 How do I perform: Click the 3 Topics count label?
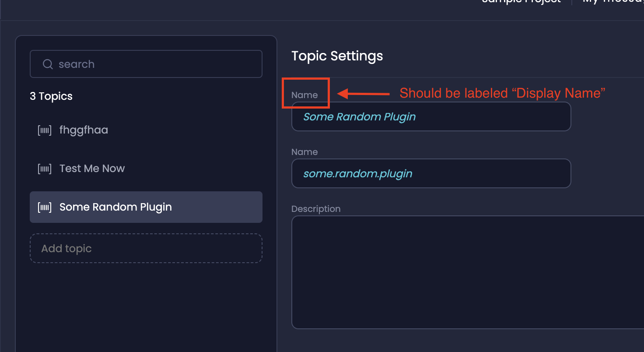click(51, 96)
